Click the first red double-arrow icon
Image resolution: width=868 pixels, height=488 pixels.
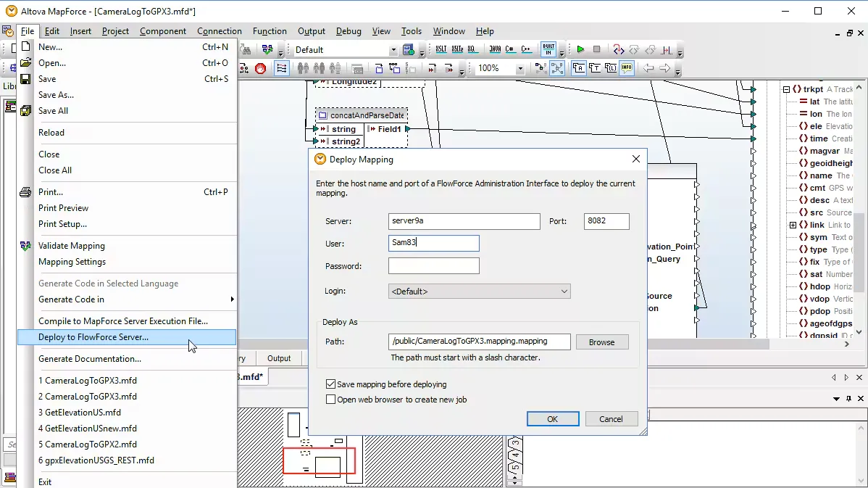click(x=433, y=68)
